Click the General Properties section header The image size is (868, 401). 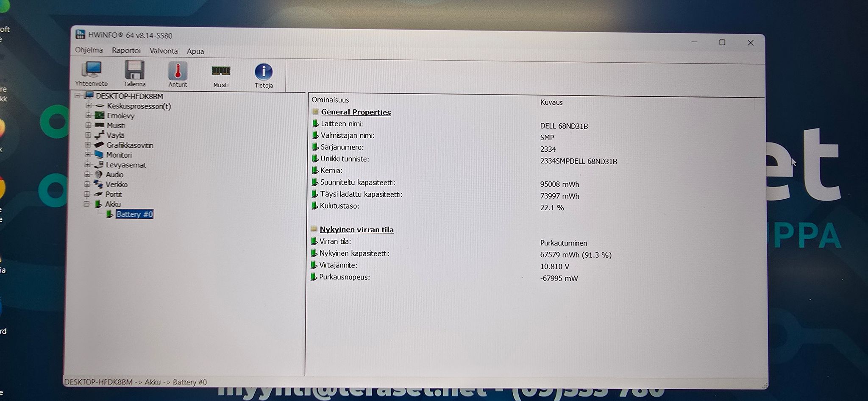pyautogui.click(x=356, y=112)
